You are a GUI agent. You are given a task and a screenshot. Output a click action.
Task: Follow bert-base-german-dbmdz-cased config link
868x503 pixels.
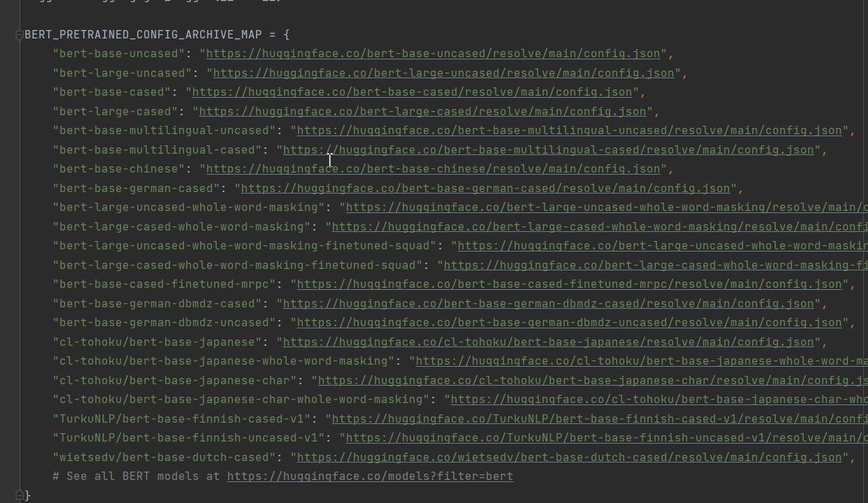[549, 304]
